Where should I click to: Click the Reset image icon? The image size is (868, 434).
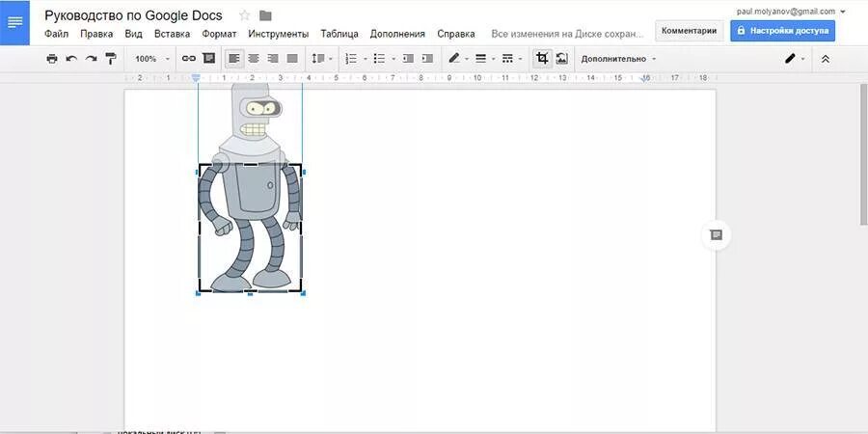click(x=562, y=59)
